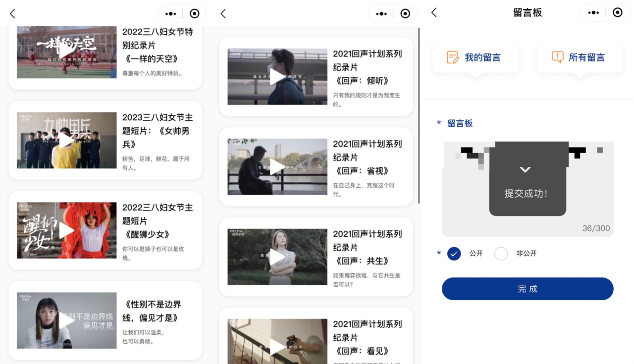634x364 pixels.
Task: Open title 2023三八妇女节主题短片：《女帅男兵》
Action: click(158, 131)
